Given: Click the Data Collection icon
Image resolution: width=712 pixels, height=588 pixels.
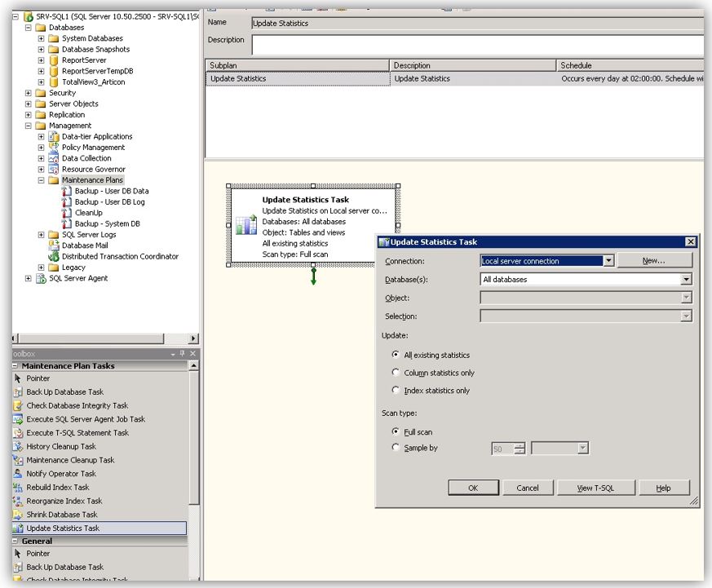Looking at the screenshot, I should (x=54, y=158).
